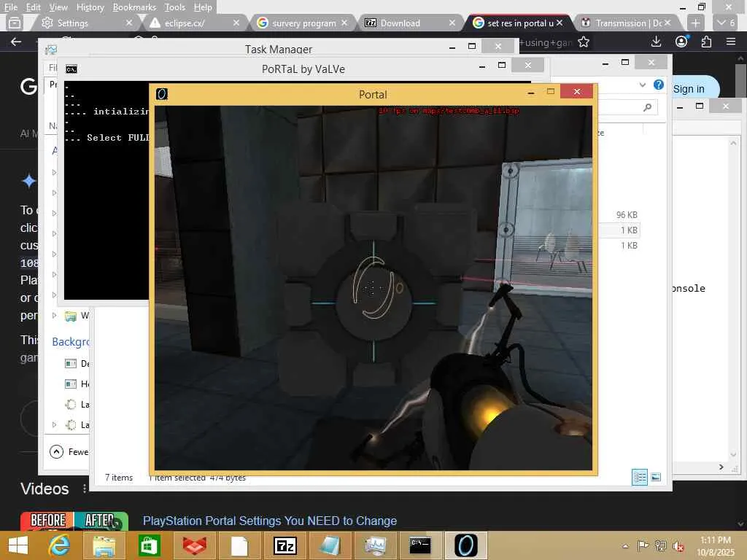Expand the list-all-tabs dropdown showing 6
The height and width of the screenshot is (560, 747).
[x=727, y=23]
